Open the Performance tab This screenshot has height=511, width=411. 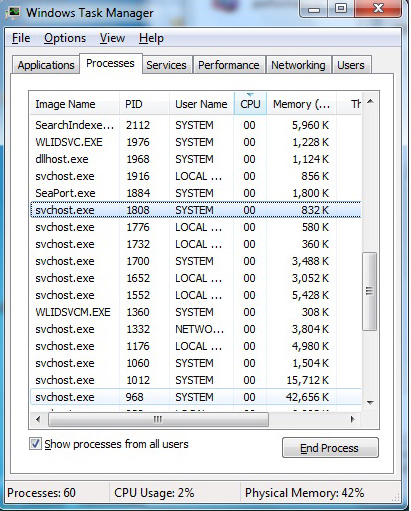(x=229, y=65)
